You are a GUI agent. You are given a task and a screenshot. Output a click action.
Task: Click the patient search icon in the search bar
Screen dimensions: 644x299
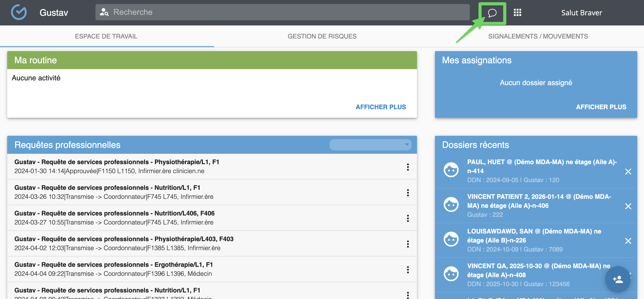point(104,12)
